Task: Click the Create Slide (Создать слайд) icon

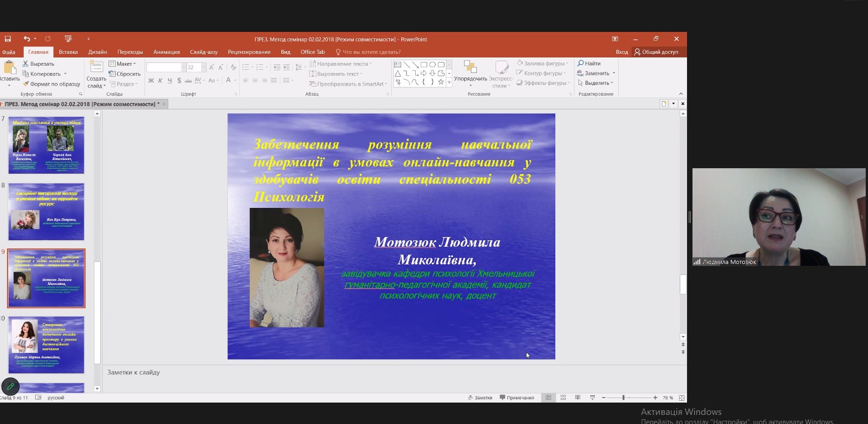Action: [96, 67]
